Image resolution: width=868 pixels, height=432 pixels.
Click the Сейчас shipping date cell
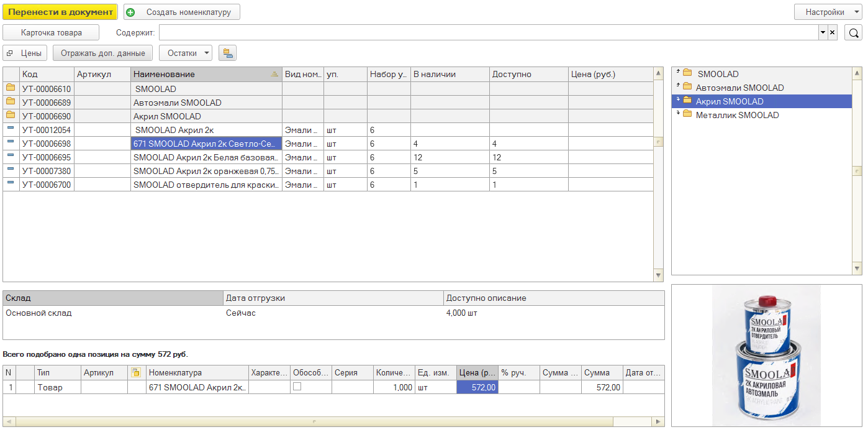333,313
